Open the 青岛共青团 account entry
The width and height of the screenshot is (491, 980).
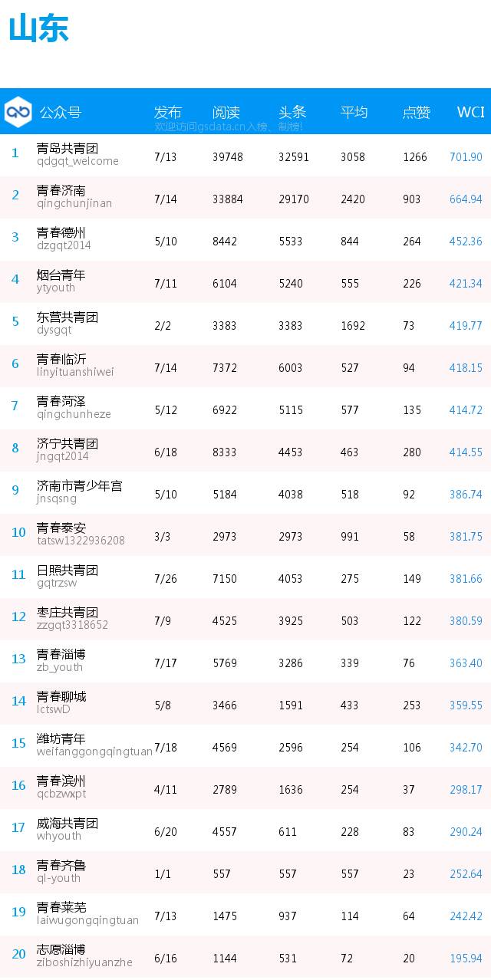click(x=77, y=154)
